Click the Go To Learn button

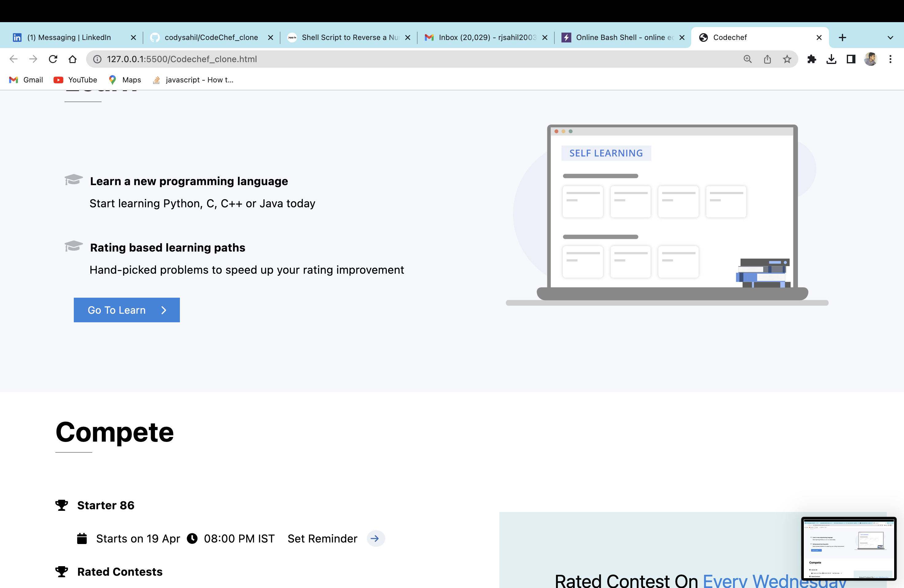coord(126,310)
